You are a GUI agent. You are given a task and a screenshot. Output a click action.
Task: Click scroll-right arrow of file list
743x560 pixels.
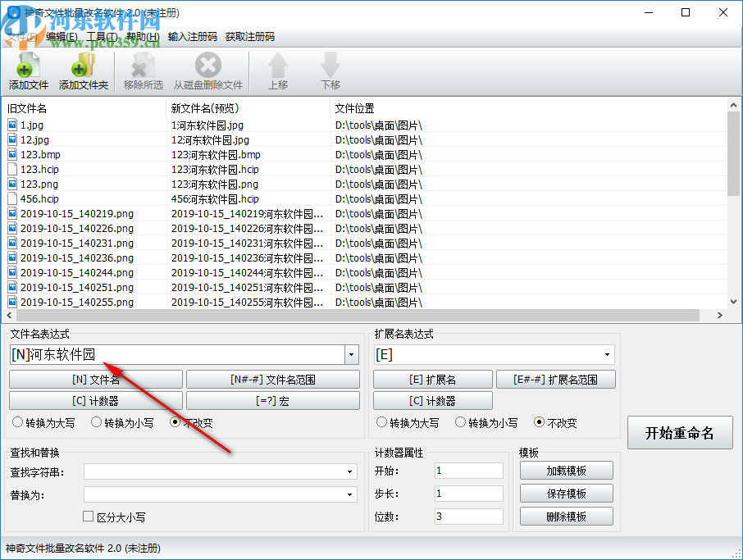(x=720, y=315)
